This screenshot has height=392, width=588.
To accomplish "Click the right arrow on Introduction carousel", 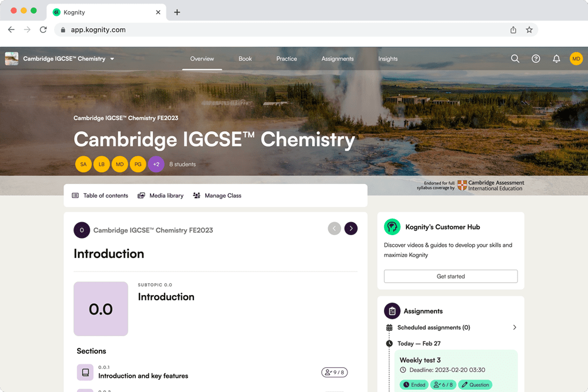I will 351,228.
